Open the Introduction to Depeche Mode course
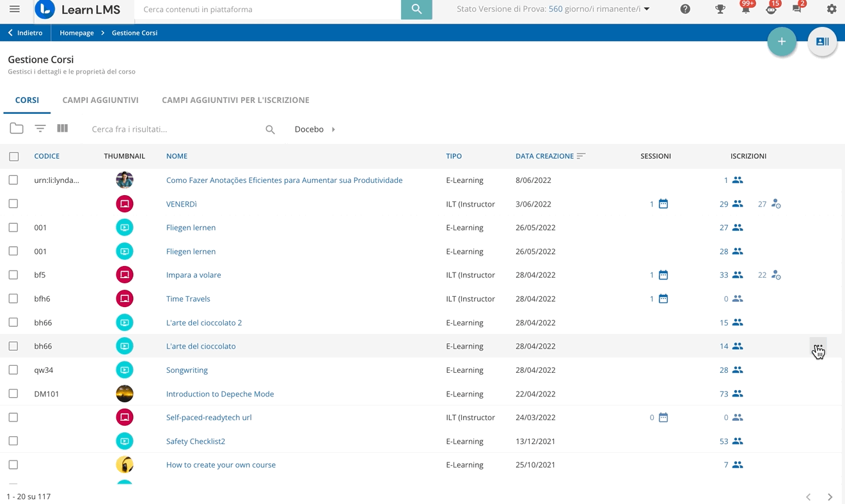 pyautogui.click(x=220, y=393)
